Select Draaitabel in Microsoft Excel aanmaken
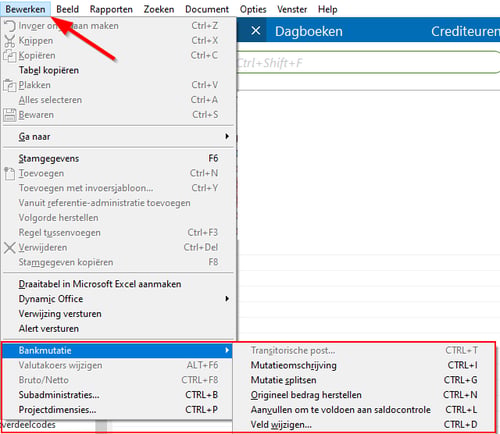Viewport: 500px width, 434px height. point(119,284)
